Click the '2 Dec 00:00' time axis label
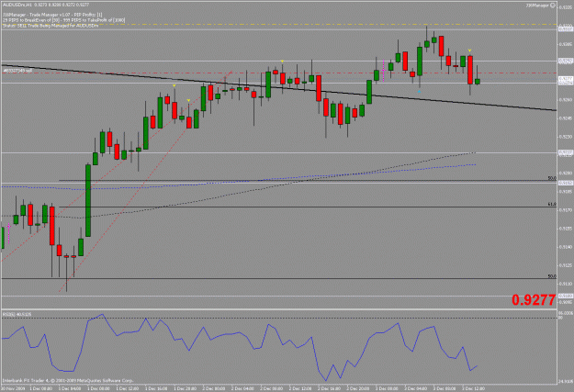Screen dimensions: 574x392 pyautogui.click(x=214, y=388)
